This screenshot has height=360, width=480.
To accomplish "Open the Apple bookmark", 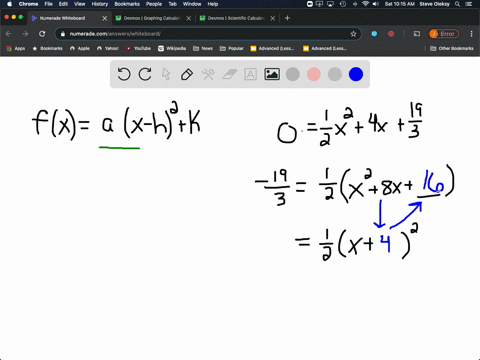I will (x=80, y=48).
